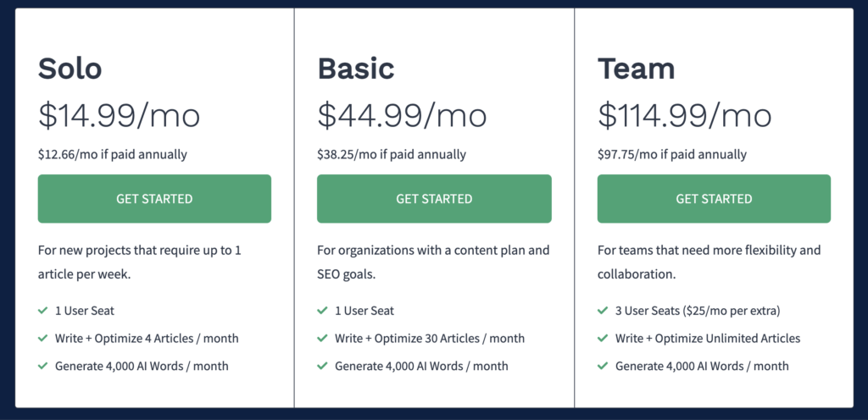Image resolution: width=868 pixels, height=420 pixels.
Task: Click the $12.66/mo if paid annually text
Action: [x=113, y=155]
